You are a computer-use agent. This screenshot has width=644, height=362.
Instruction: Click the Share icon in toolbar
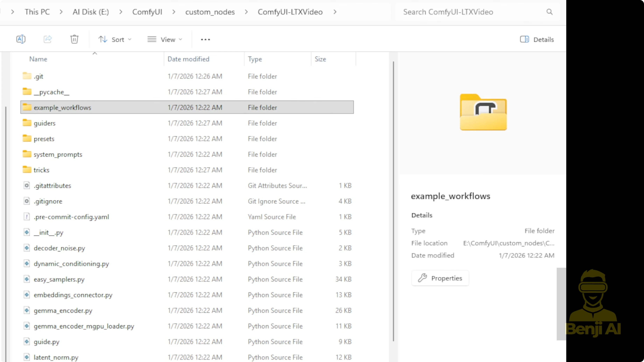coord(47,39)
